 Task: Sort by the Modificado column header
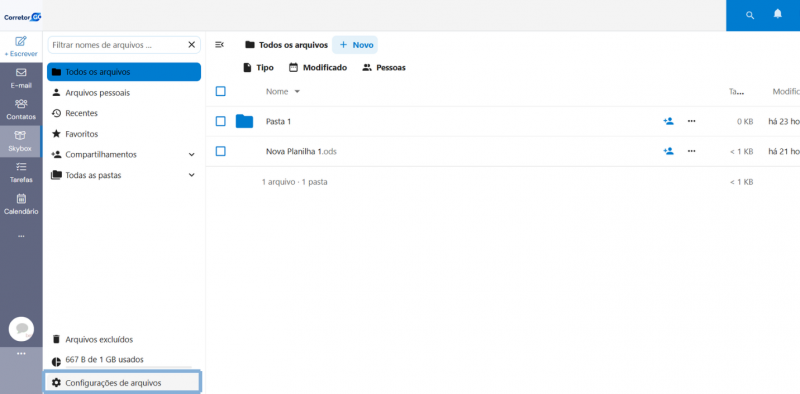click(x=786, y=92)
